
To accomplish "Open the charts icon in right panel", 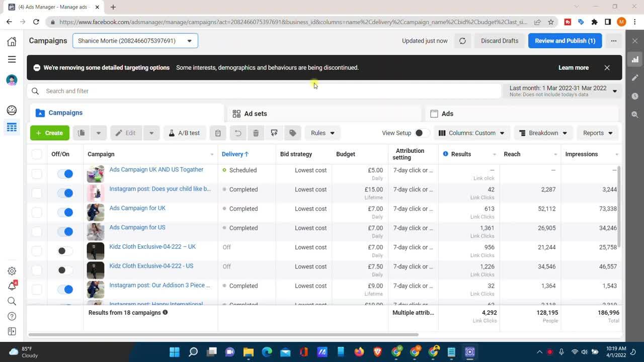I will coord(635,59).
